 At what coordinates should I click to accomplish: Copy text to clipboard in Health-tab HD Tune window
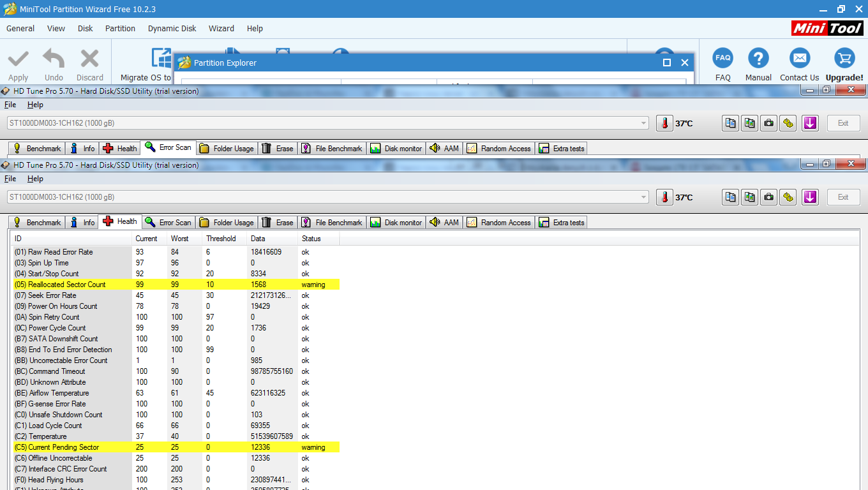pyautogui.click(x=731, y=197)
